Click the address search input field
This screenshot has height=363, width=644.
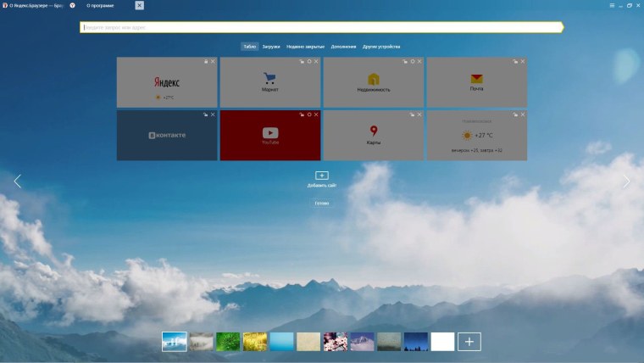(x=322, y=27)
